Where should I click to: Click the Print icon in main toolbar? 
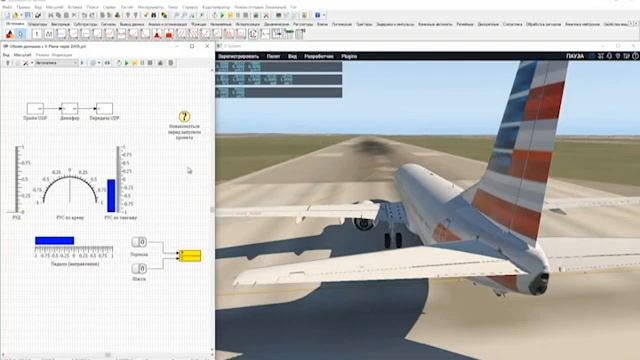pos(38,15)
